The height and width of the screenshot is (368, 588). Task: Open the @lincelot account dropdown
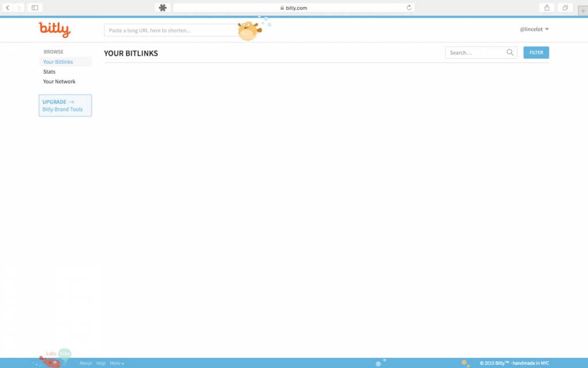(534, 29)
